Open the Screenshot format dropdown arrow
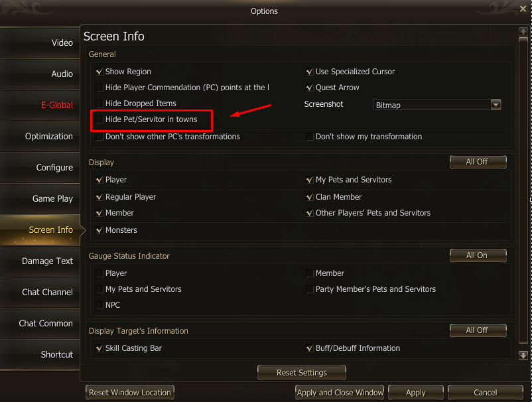The width and height of the screenshot is (532, 402). (x=496, y=105)
